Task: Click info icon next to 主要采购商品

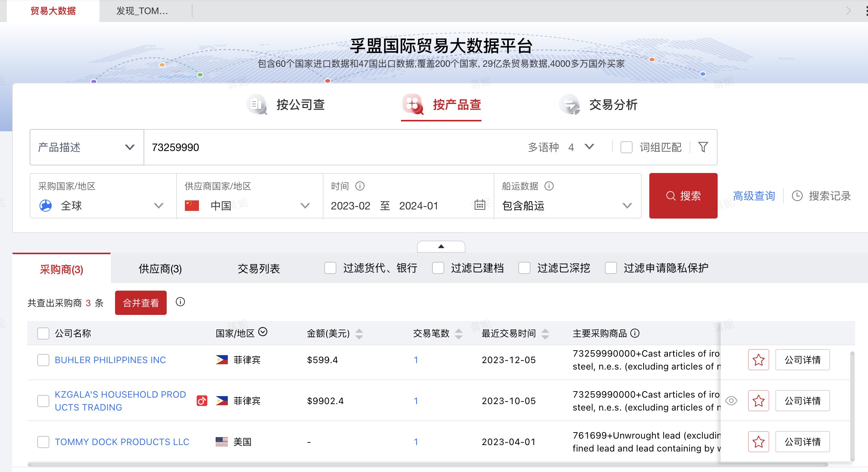Action: coord(635,333)
